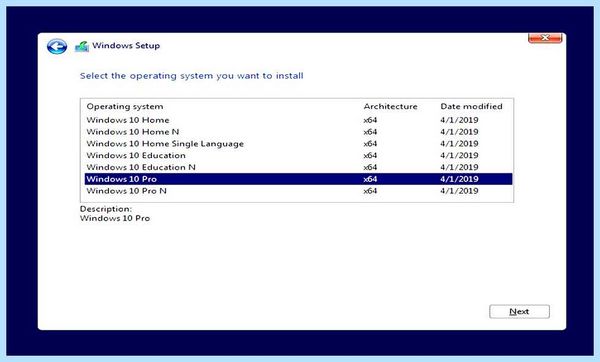Click the Windows Setup installer icon

[82, 46]
